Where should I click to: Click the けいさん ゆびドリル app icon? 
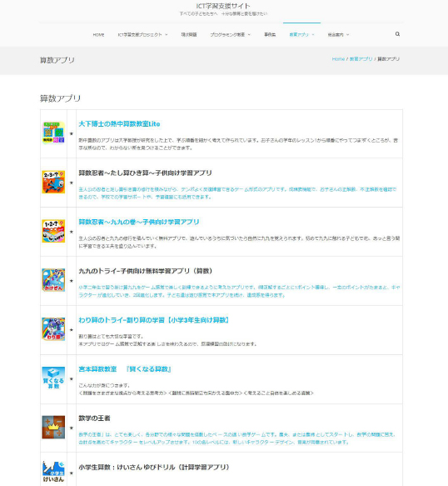(x=53, y=472)
